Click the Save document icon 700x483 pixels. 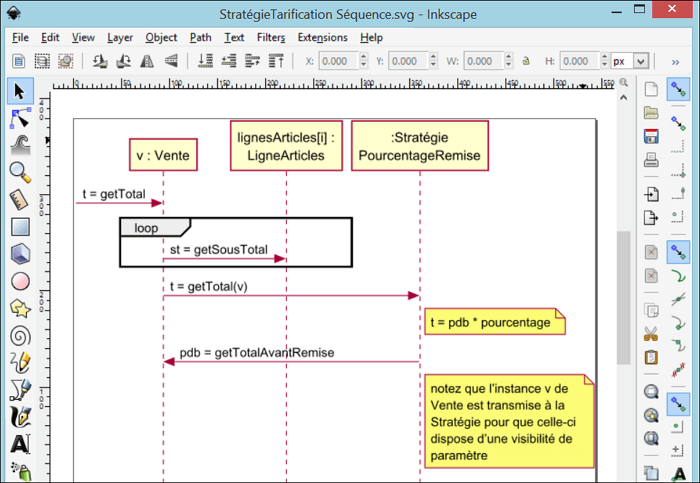pos(651,136)
